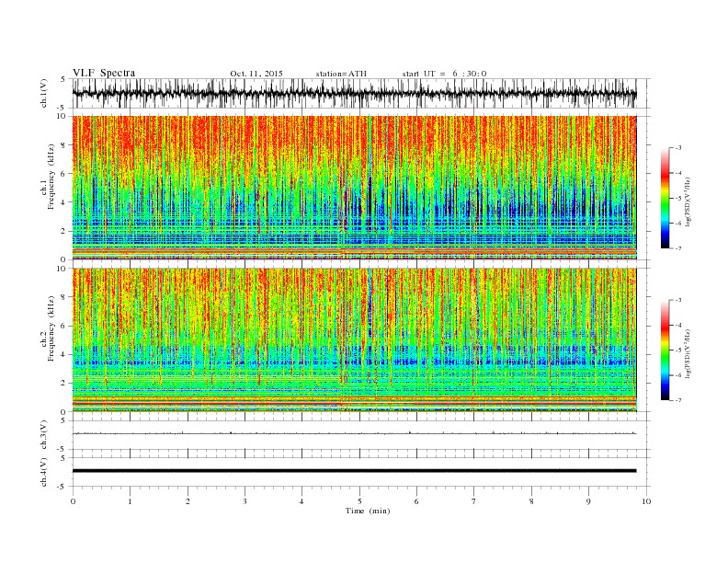
Task: Select the "ch.4(V)" axis label
Action: point(44,472)
